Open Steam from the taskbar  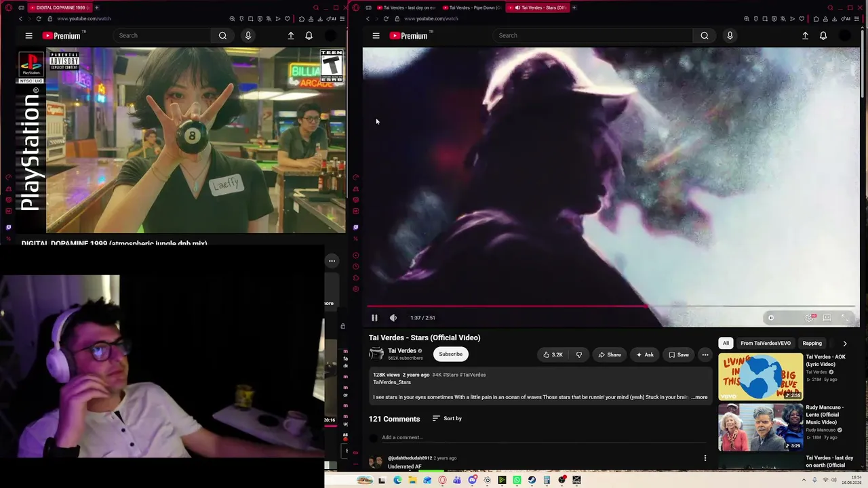click(x=532, y=481)
